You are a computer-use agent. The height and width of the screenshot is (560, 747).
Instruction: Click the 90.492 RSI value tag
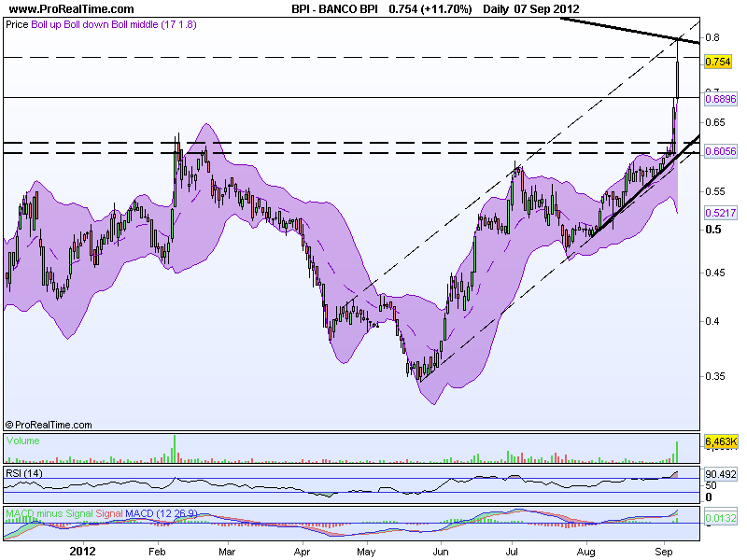pos(721,475)
